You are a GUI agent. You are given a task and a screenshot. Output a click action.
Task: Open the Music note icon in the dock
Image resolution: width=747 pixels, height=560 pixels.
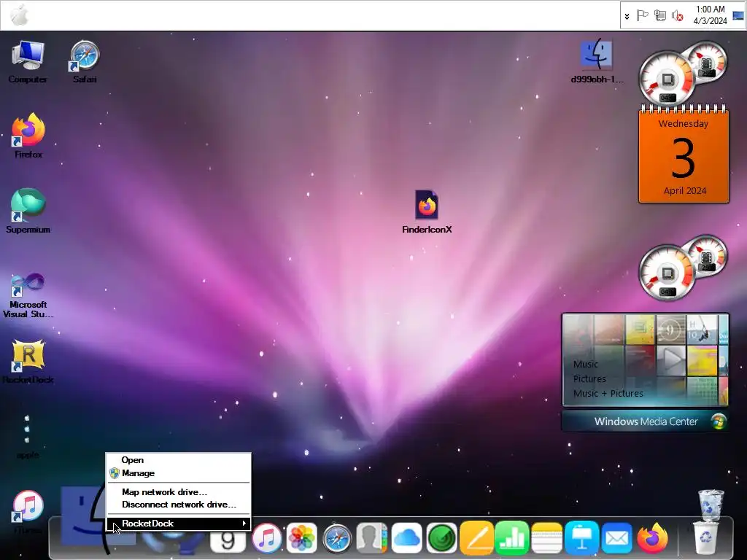click(266, 538)
